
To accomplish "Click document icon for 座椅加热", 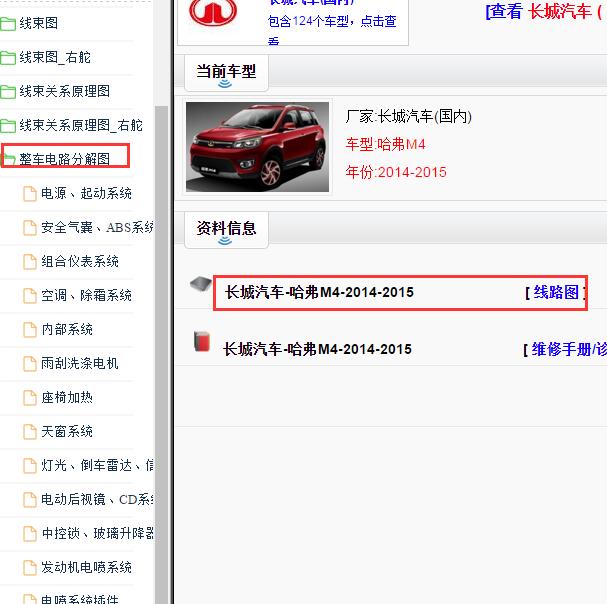I will (30, 398).
